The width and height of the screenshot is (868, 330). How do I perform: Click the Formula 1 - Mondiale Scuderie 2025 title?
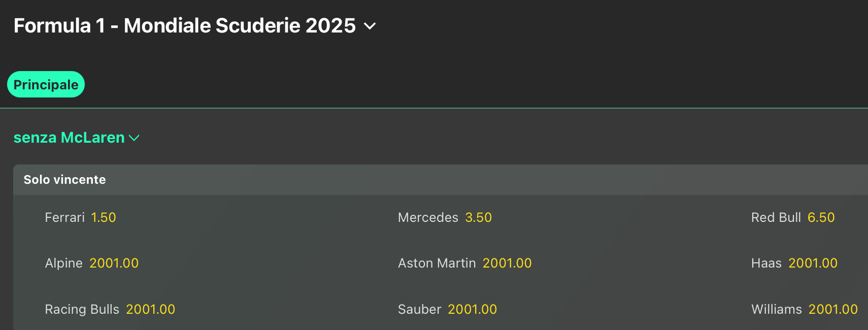coord(184,26)
